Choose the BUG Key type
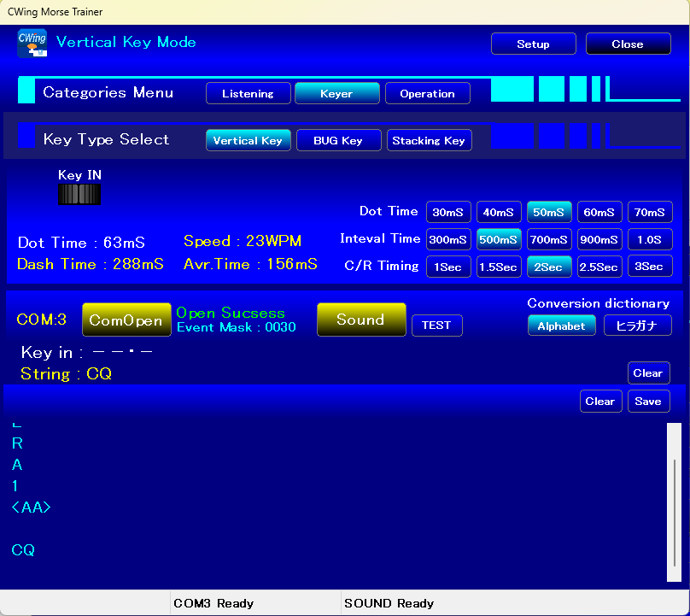 pos(338,140)
